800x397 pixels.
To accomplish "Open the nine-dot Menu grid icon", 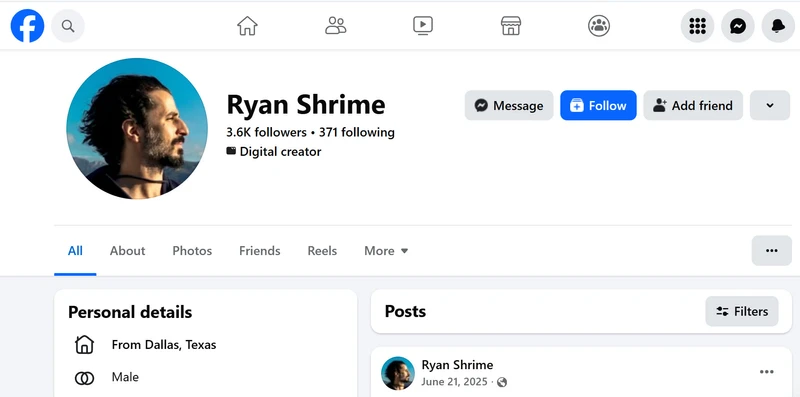I will [x=697, y=26].
